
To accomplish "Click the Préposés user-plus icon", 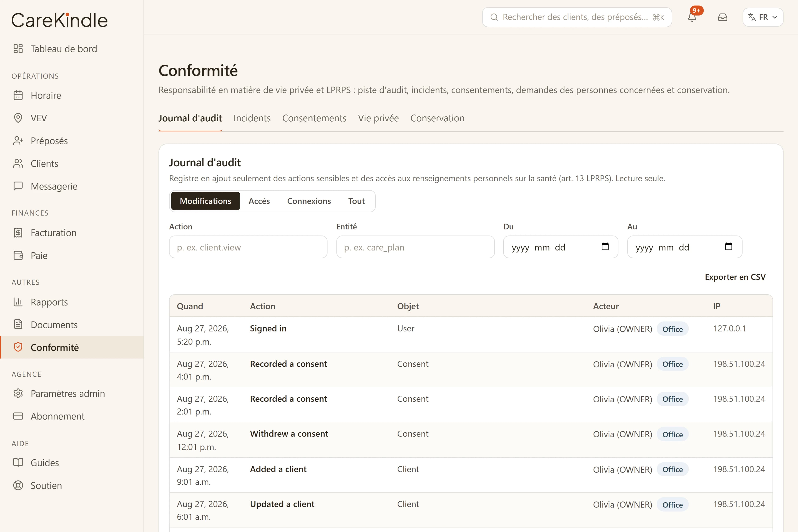I will tap(18, 141).
